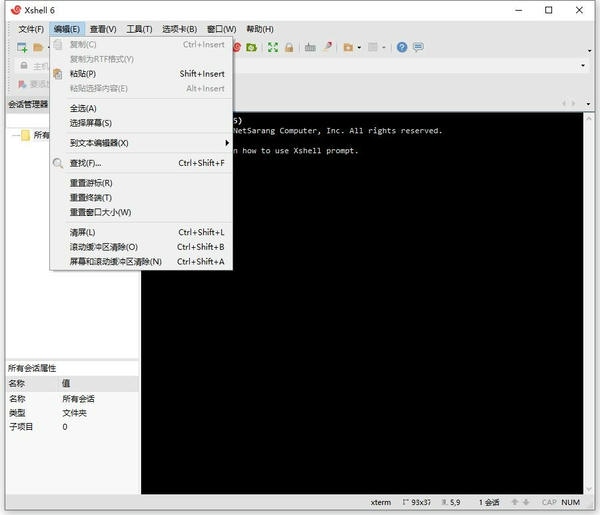Click the 会话管理器 panel title
The height and width of the screenshot is (515, 600).
28,104
